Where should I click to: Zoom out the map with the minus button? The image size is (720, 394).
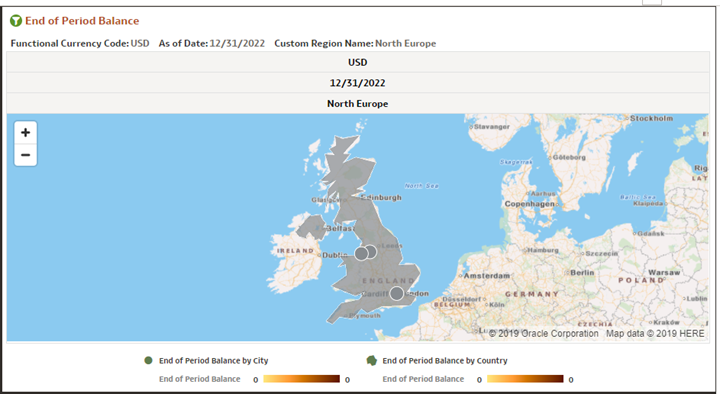click(x=26, y=155)
